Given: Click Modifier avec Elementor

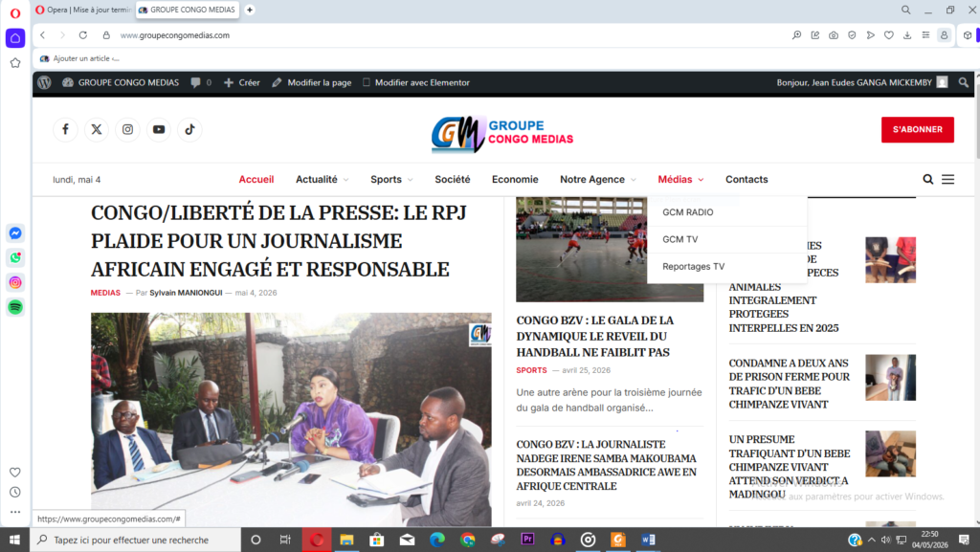Looking at the screenshot, I should click(x=416, y=82).
